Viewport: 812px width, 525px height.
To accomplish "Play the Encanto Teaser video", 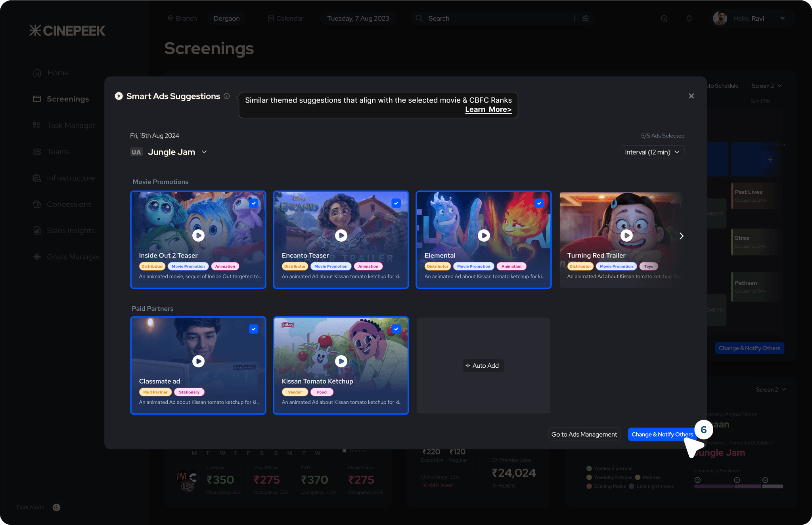I will 341,236.
